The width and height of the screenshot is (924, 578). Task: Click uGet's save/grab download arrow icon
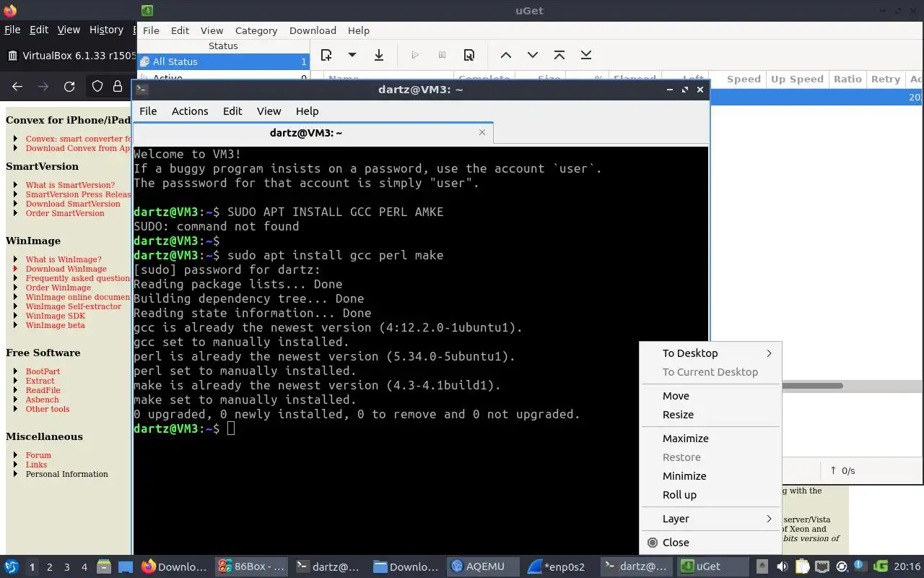pos(379,55)
